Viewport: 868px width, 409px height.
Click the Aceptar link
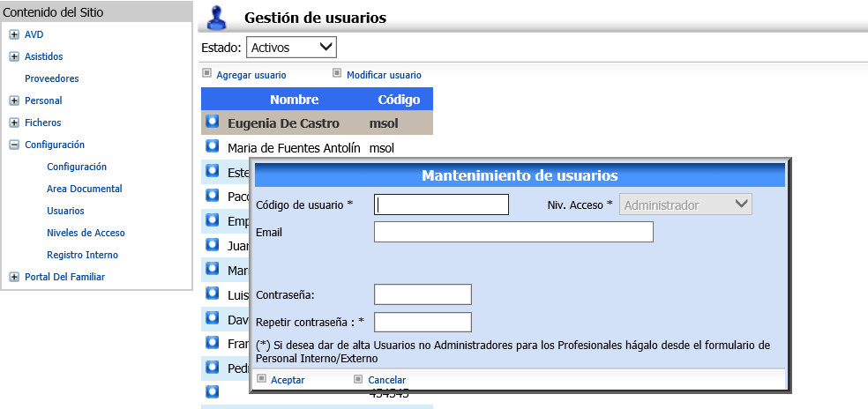(x=288, y=380)
